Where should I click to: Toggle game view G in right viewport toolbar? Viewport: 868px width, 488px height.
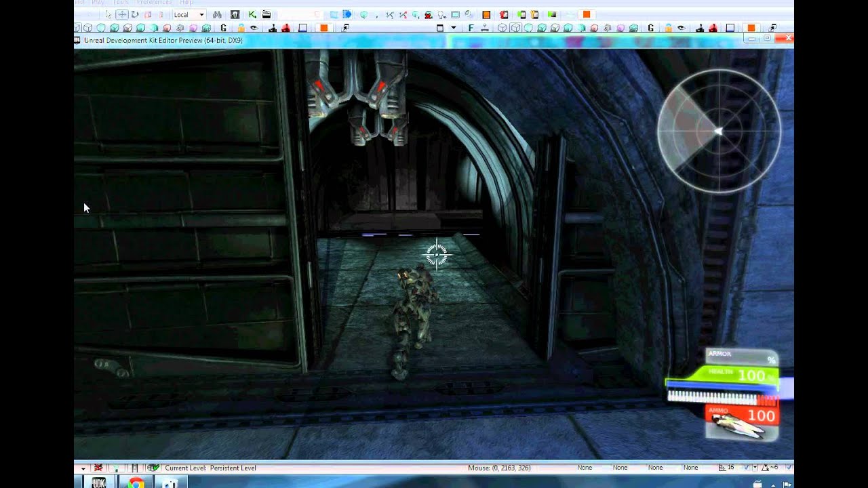point(651,28)
